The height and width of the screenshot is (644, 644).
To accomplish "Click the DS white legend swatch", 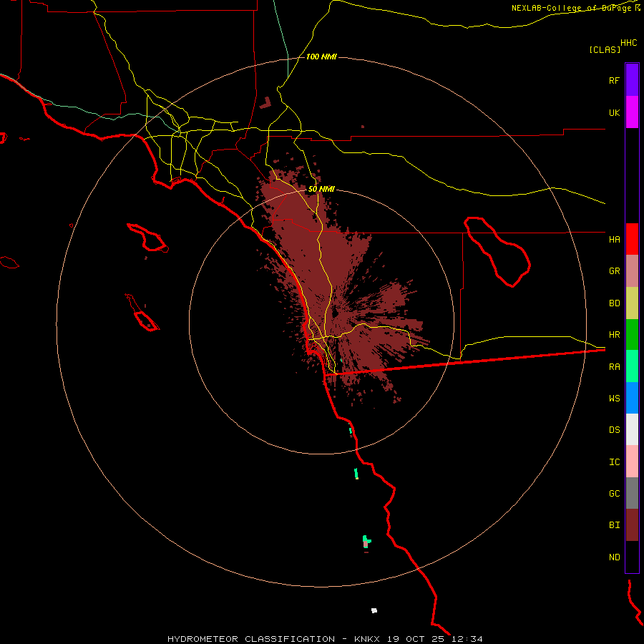I will coord(632,429).
